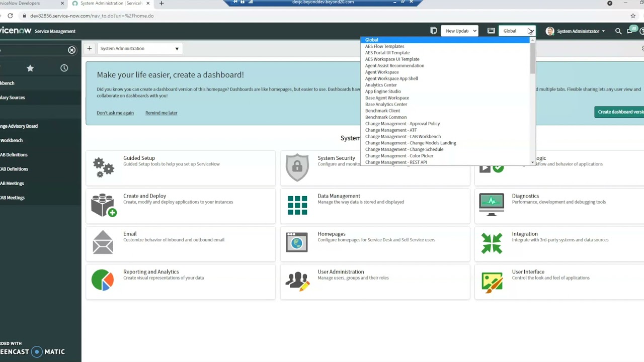Select Base Analytics Center application

click(x=445, y=104)
